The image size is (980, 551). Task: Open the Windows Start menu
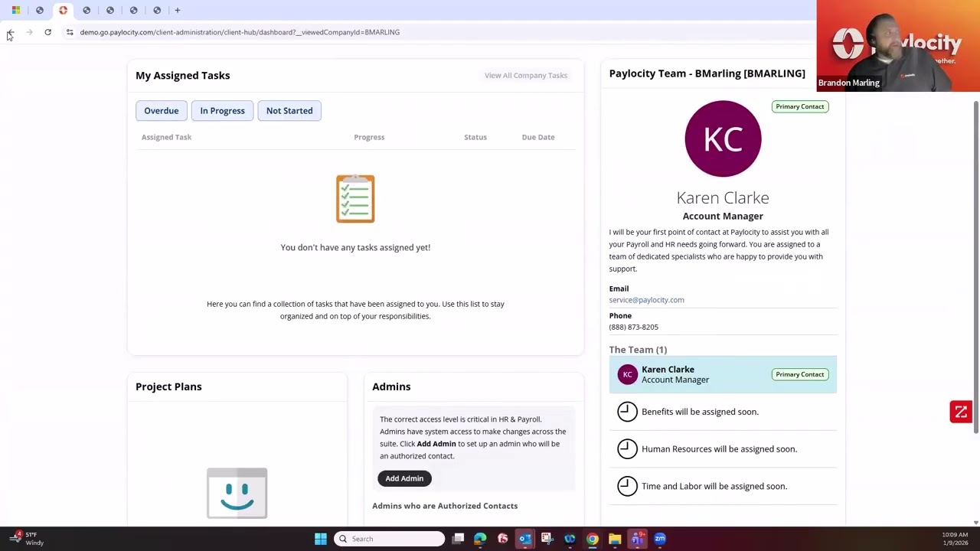click(321, 539)
